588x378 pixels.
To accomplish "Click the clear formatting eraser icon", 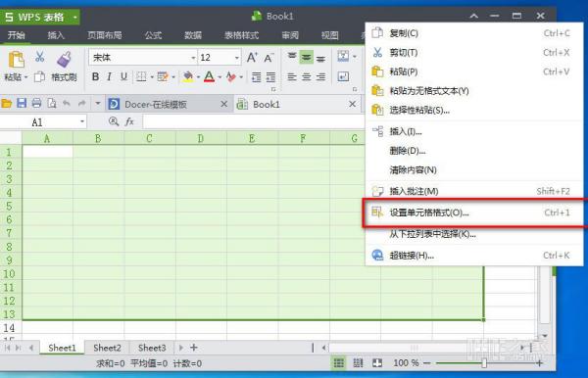I will [x=231, y=77].
